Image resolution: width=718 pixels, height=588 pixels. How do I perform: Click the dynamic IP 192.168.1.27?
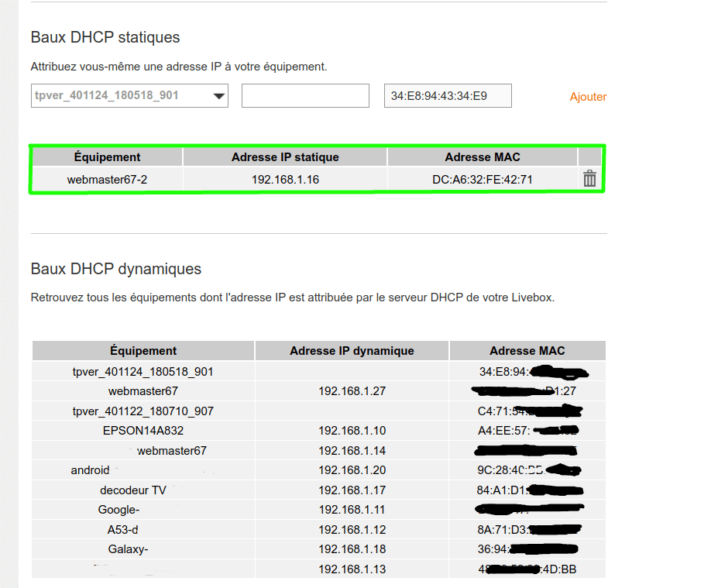click(352, 391)
